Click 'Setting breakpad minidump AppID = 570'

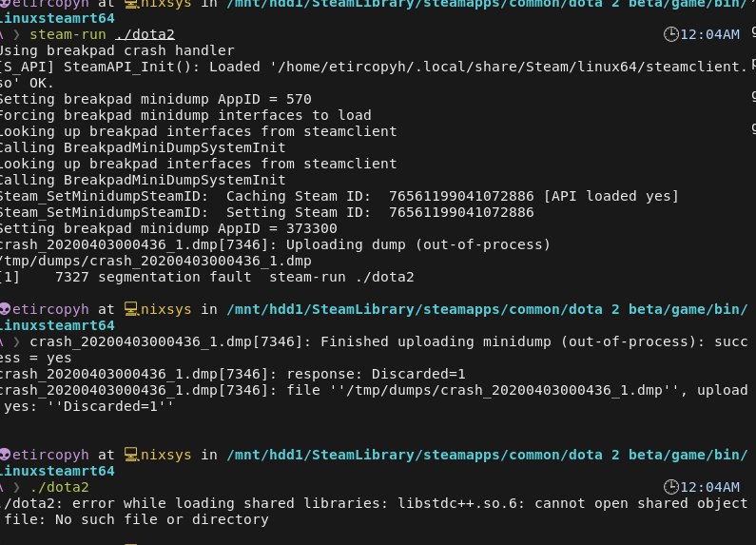(x=155, y=99)
